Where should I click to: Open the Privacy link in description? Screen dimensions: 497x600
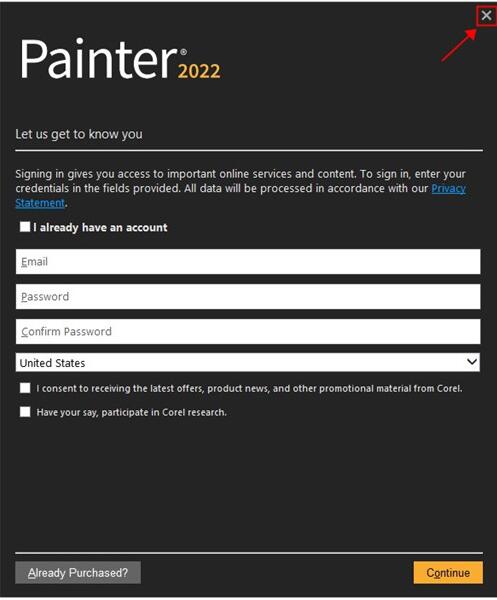448,189
